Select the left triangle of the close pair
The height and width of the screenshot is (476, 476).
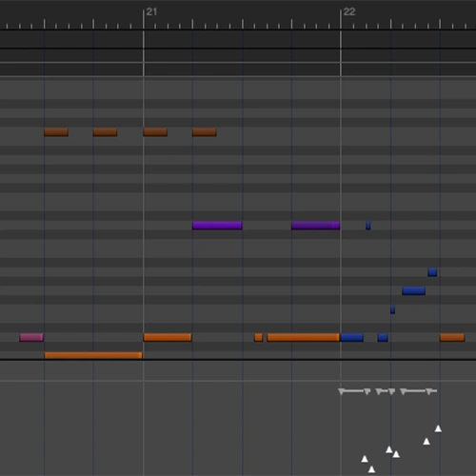389,449
